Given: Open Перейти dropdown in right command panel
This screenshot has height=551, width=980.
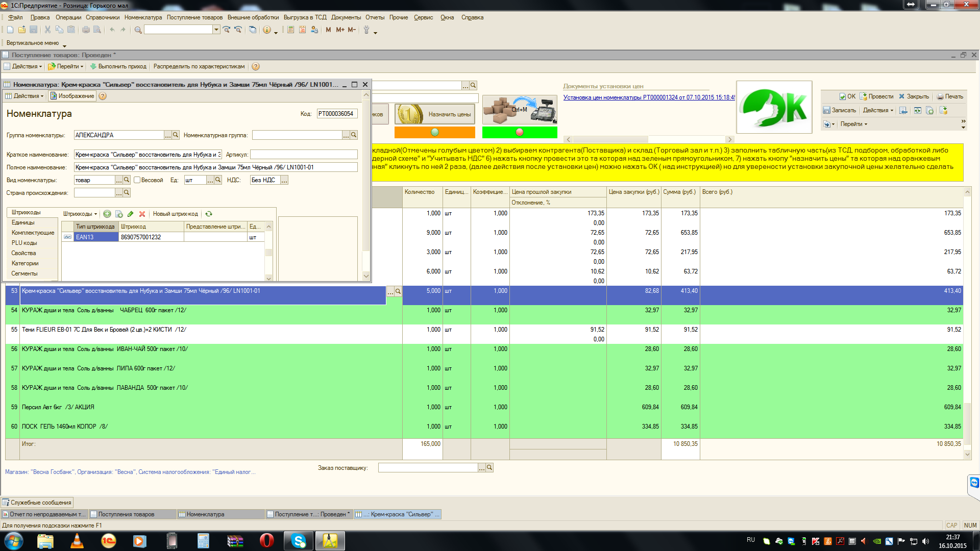Looking at the screenshot, I should 854,124.
